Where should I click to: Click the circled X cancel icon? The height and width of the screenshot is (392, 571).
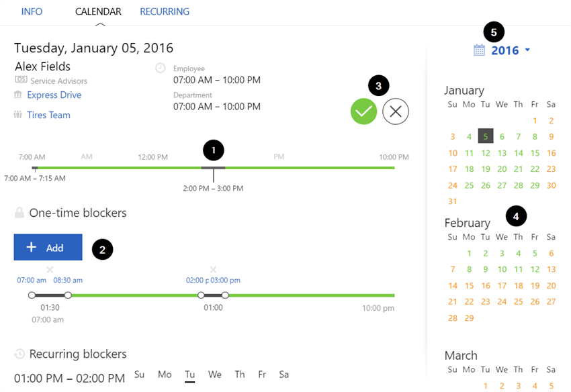click(396, 111)
